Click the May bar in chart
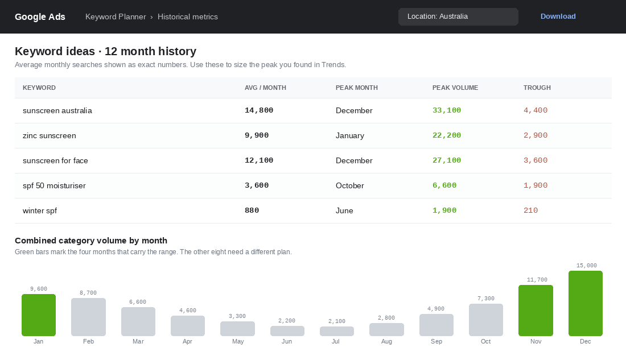Viewport: 626px width, 364px height. 237,329
